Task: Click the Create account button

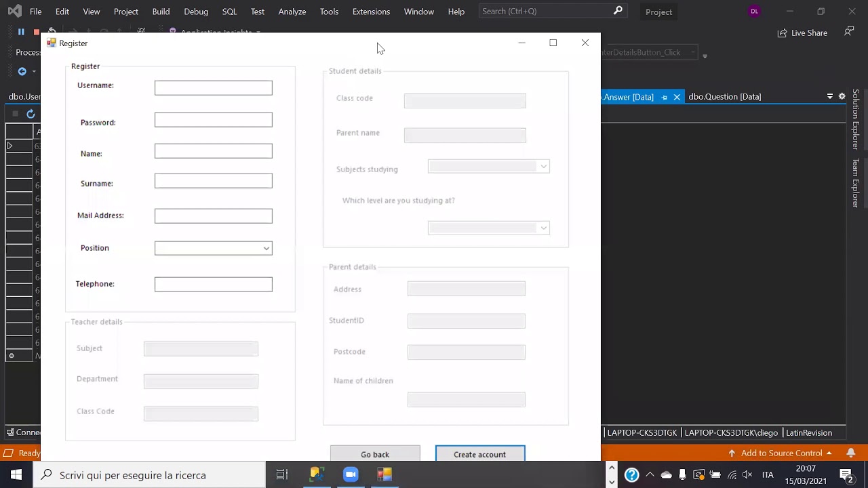Action: coord(480,454)
